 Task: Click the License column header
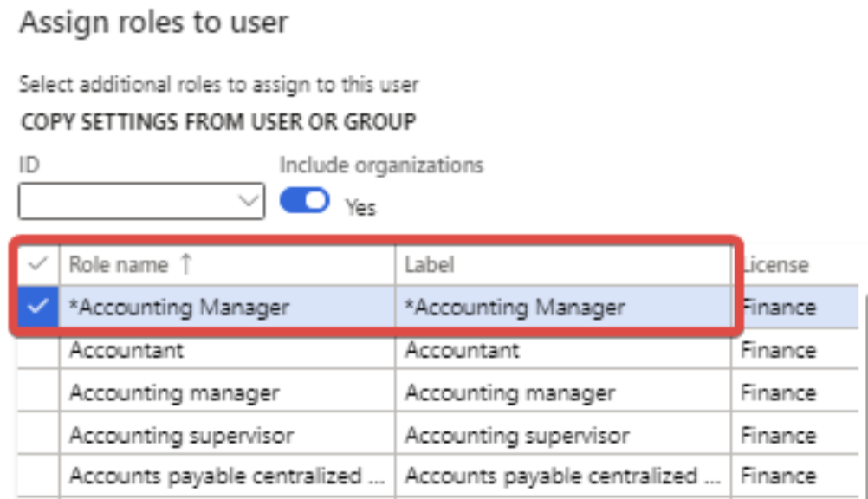(775, 265)
